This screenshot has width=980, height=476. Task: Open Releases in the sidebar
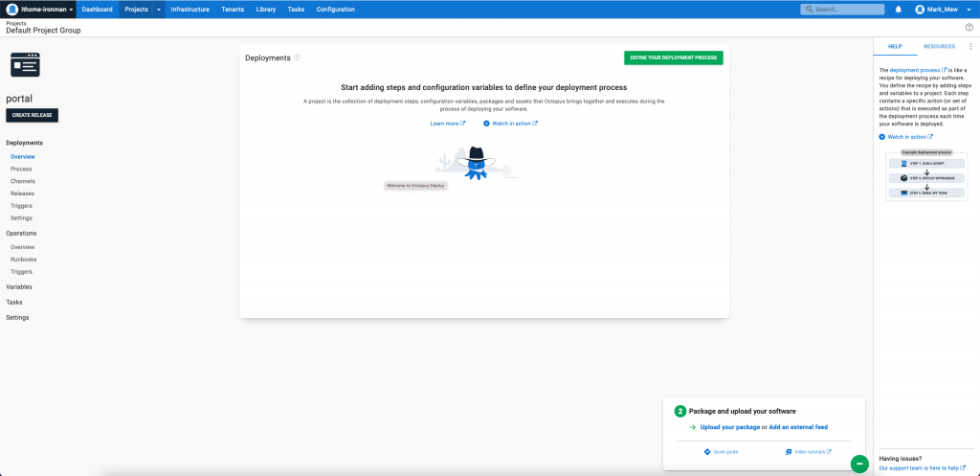tap(23, 193)
